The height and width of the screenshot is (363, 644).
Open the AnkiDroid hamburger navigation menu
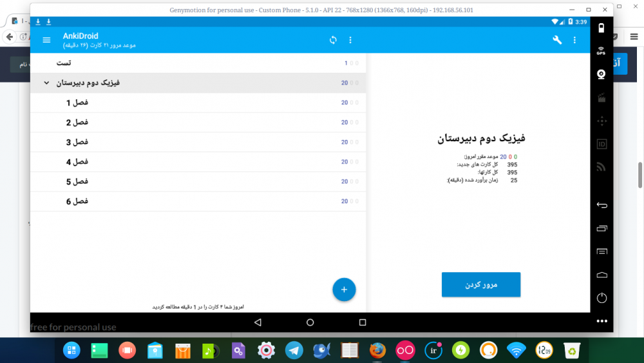point(46,40)
